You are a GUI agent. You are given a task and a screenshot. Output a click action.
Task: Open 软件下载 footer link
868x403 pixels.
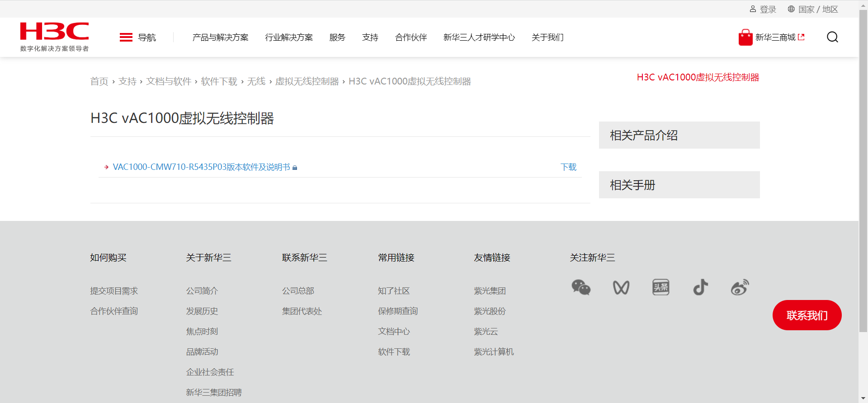(x=394, y=352)
